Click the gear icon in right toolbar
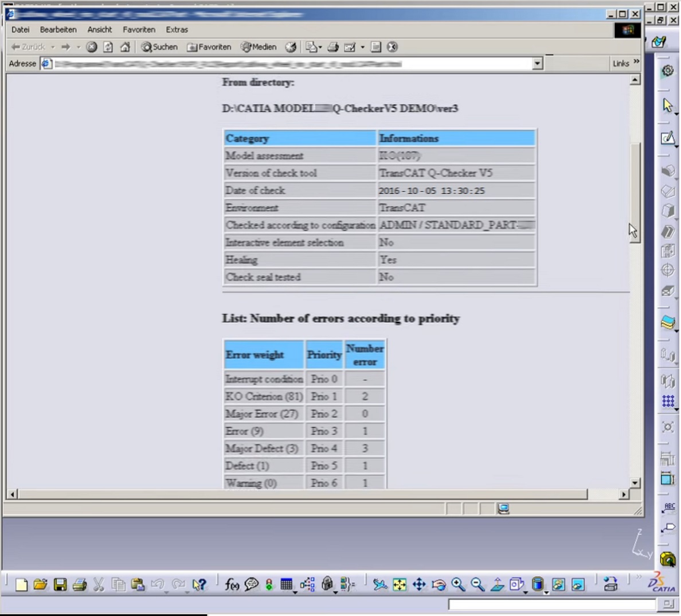This screenshot has height=616, width=681. tap(668, 71)
